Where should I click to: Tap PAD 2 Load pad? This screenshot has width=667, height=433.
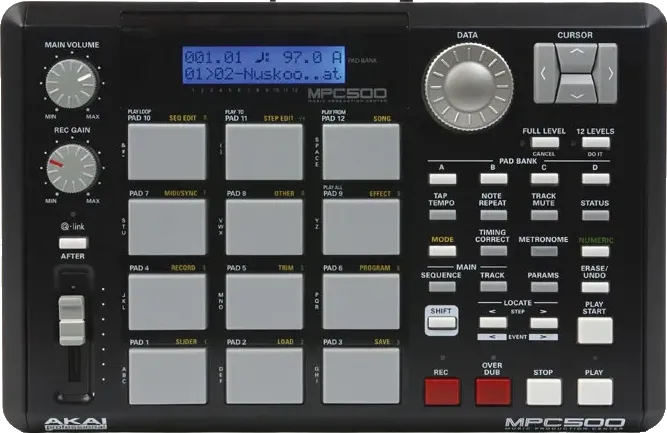pos(264,376)
